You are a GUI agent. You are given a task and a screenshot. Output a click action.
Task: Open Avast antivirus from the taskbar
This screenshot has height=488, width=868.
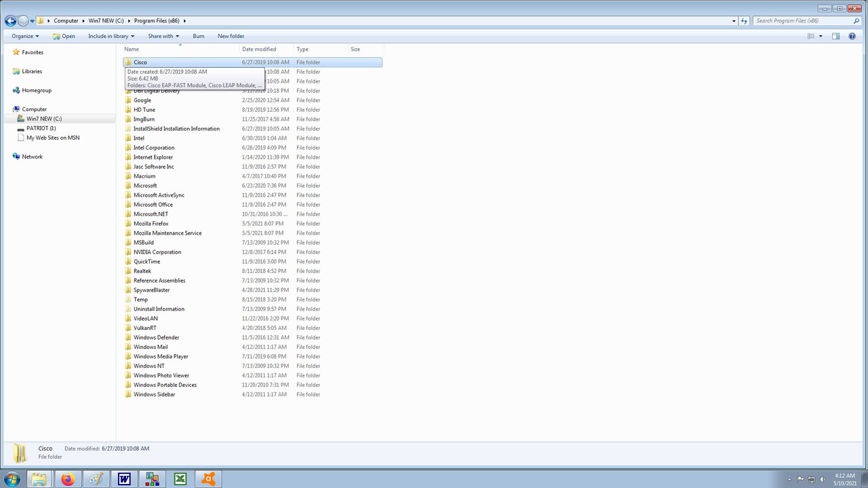click(x=208, y=479)
